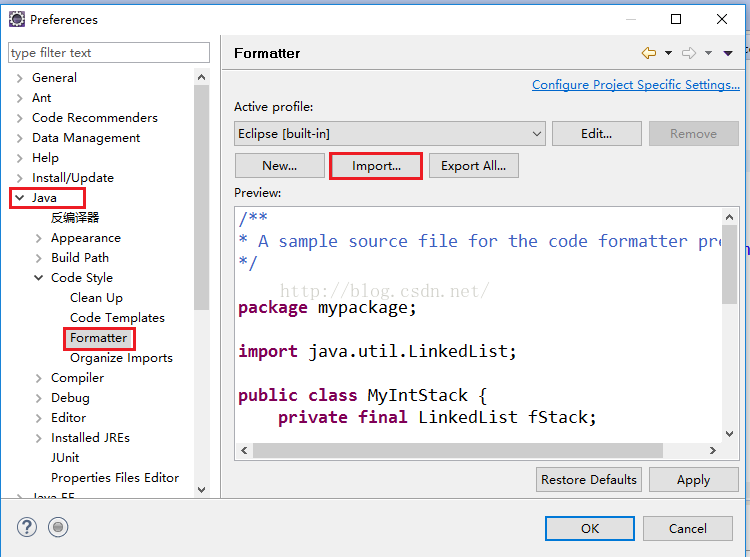The image size is (750, 560).
Task: Click preview horizontal scrollbar right arrow
Action: tap(713, 450)
